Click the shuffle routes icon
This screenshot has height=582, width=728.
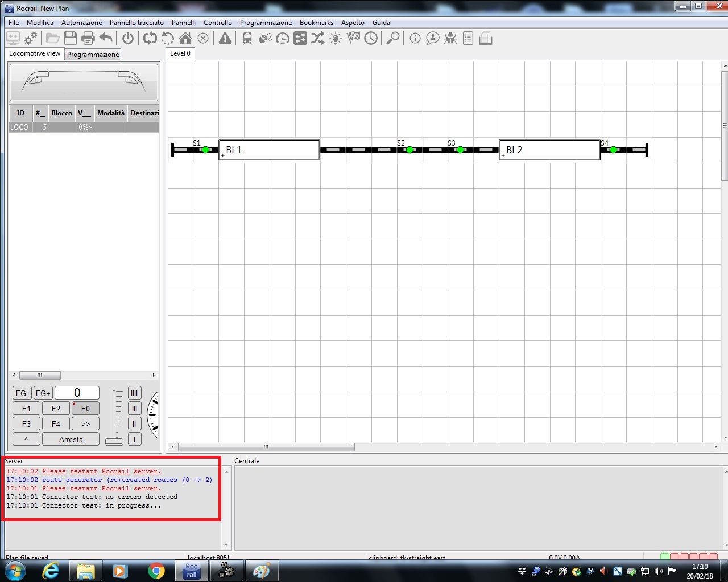click(x=317, y=39)
